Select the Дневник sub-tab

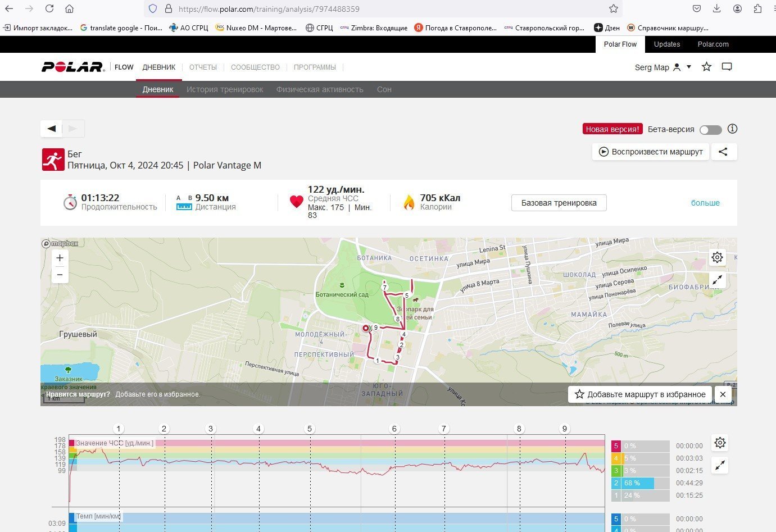pos(158,89)
